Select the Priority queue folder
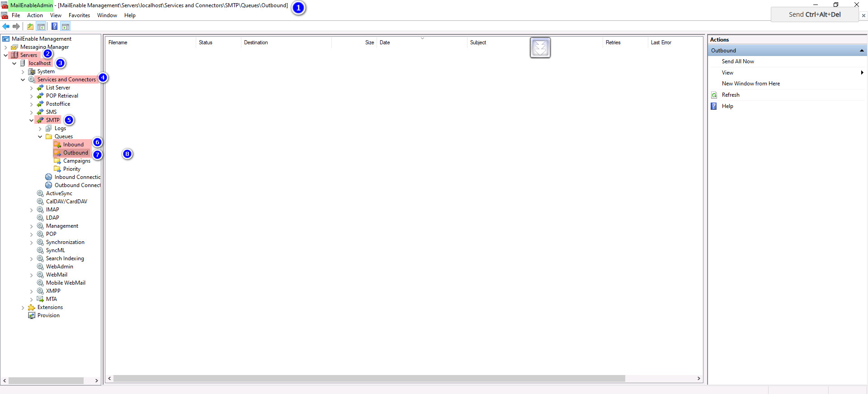 (x=71, y=169)
